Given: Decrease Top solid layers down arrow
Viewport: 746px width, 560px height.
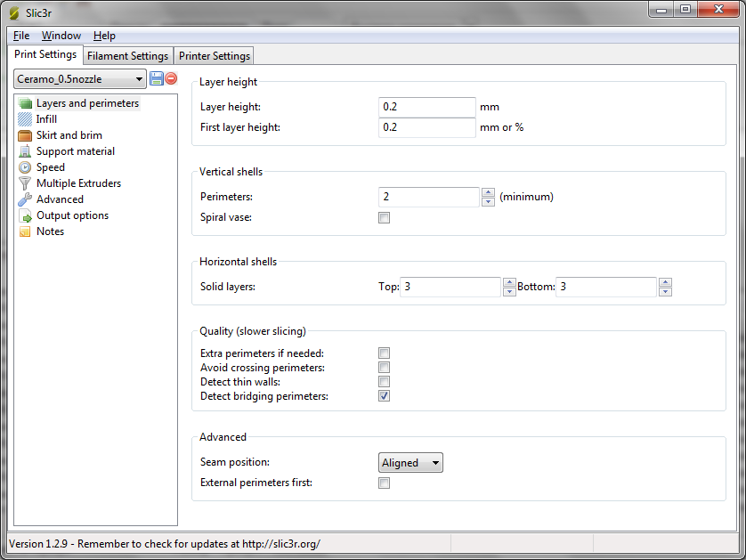Looking at the screenshot, I should pyautogui.click(x=509, y=291).
